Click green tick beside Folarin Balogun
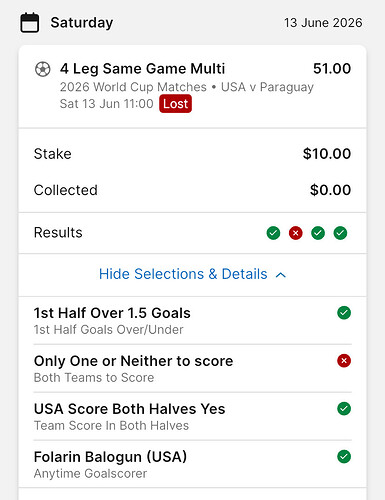 [x=344, y=456]
